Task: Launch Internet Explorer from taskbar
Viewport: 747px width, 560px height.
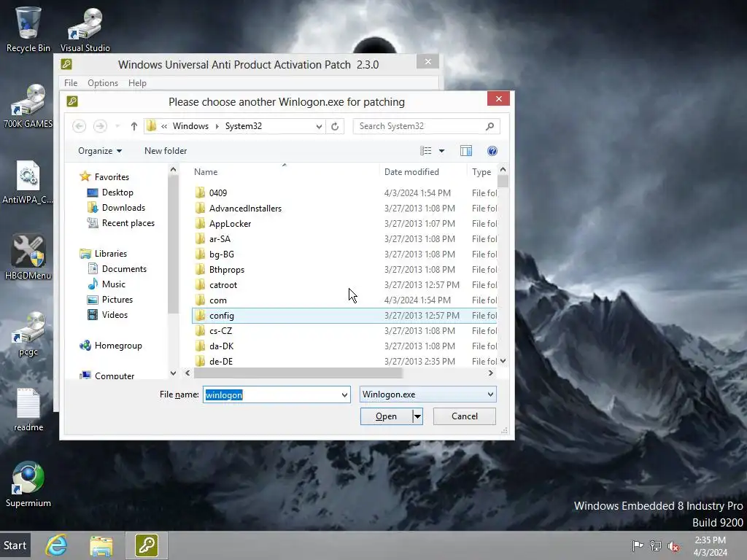Action: (x=56, y=545)
